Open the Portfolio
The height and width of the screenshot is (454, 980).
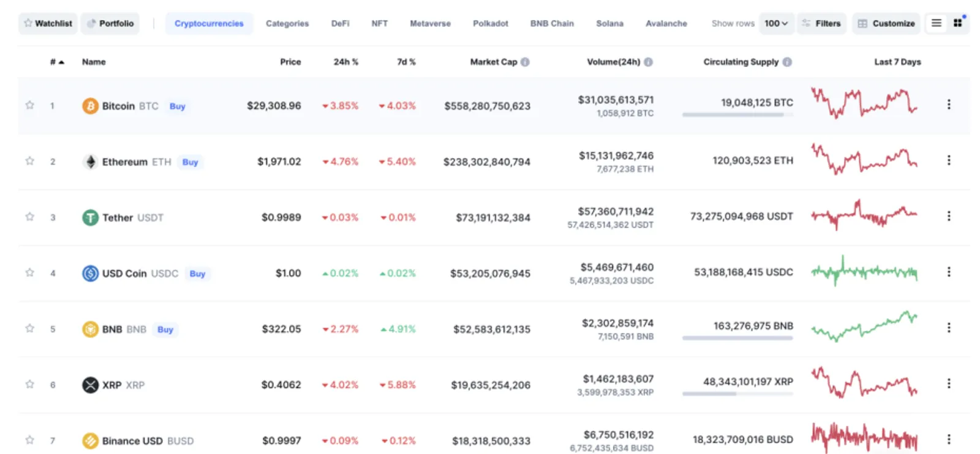(110, 23)
